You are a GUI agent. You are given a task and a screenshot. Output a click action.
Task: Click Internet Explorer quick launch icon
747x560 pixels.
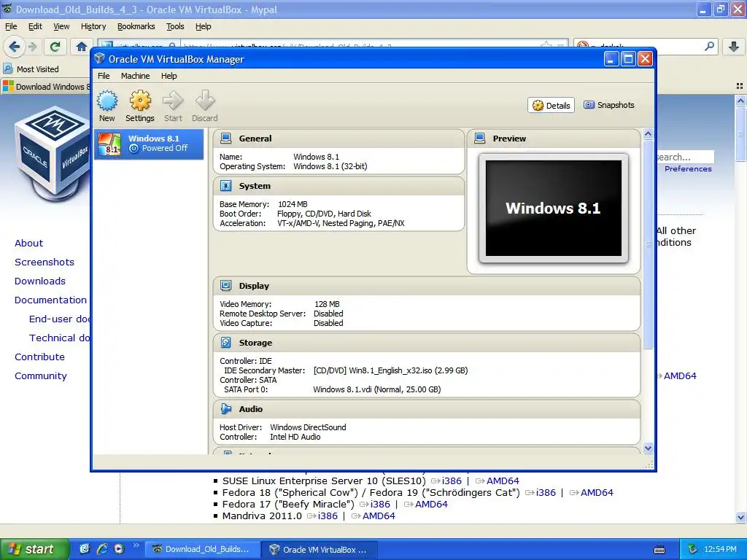(x=101, y=549)
